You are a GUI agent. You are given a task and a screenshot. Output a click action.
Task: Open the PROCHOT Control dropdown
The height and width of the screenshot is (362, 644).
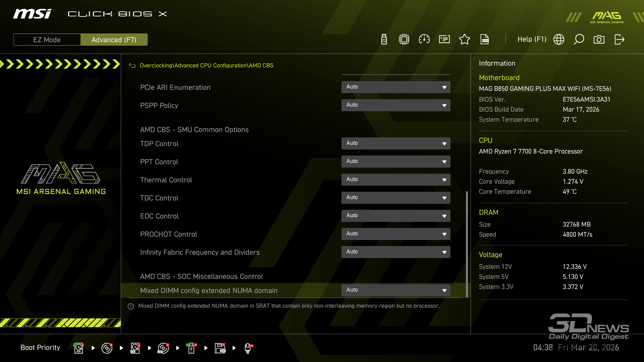point(396,234)
